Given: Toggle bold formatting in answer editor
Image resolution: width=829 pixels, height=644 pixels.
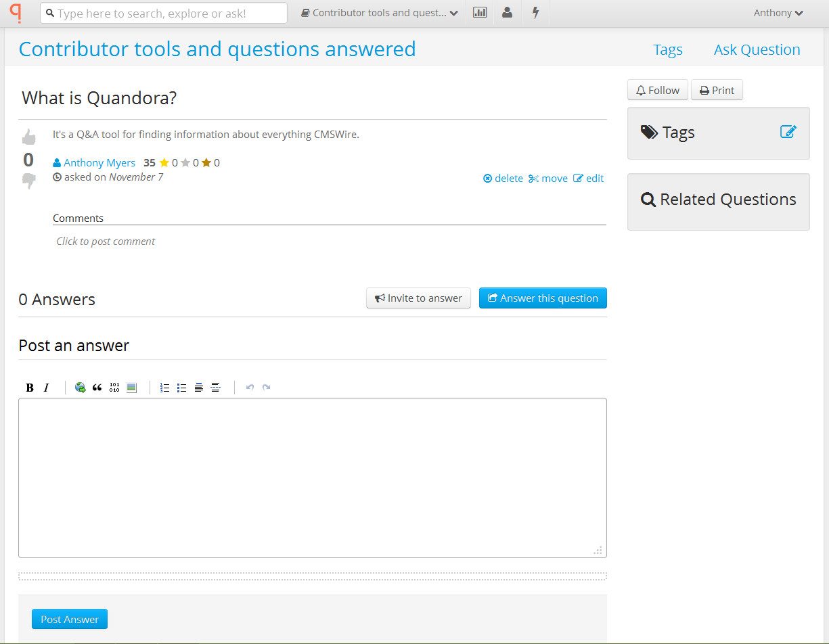Looking at the screenshot, I should click(30, 388).
